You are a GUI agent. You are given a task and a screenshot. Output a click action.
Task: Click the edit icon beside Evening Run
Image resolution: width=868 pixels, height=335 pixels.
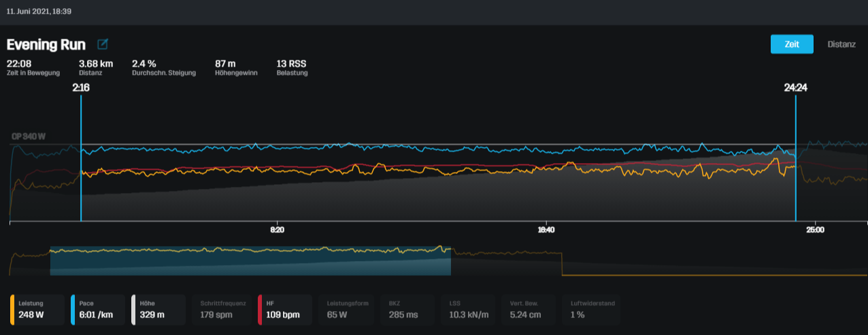(x=103, y=45)
